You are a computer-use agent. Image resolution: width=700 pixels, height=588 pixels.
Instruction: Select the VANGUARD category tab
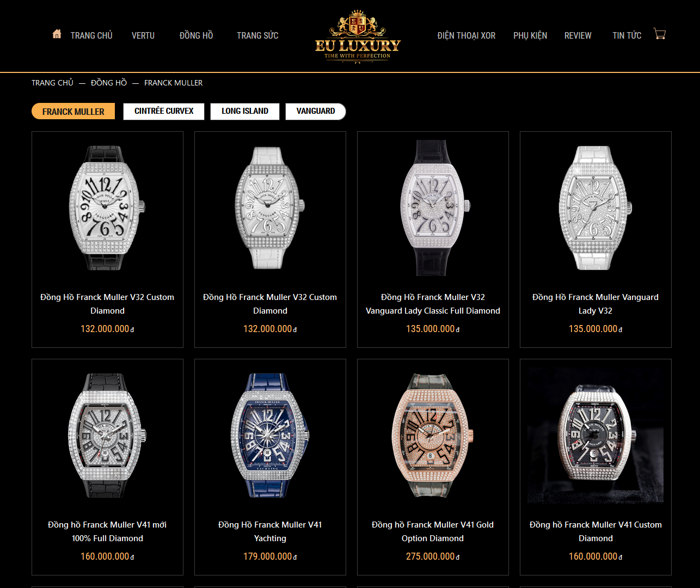click(x=316, y=111)
